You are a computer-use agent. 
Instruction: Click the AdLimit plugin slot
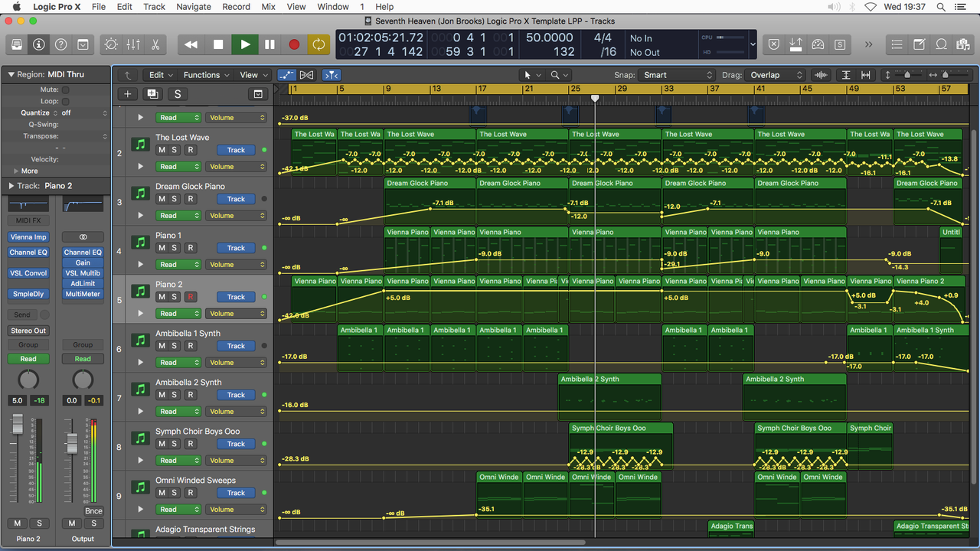83,284
